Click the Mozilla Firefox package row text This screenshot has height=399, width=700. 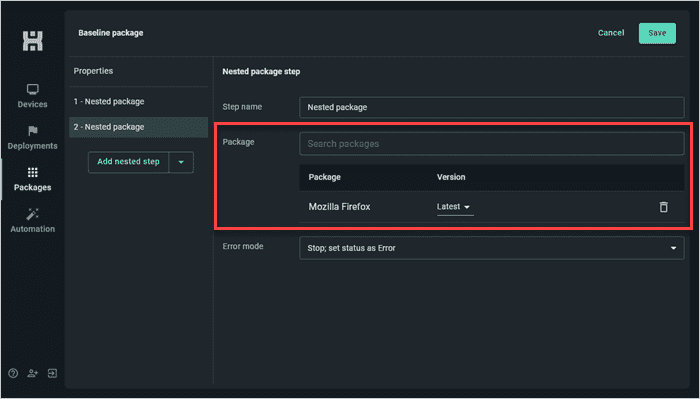click(x=339, y=207)
